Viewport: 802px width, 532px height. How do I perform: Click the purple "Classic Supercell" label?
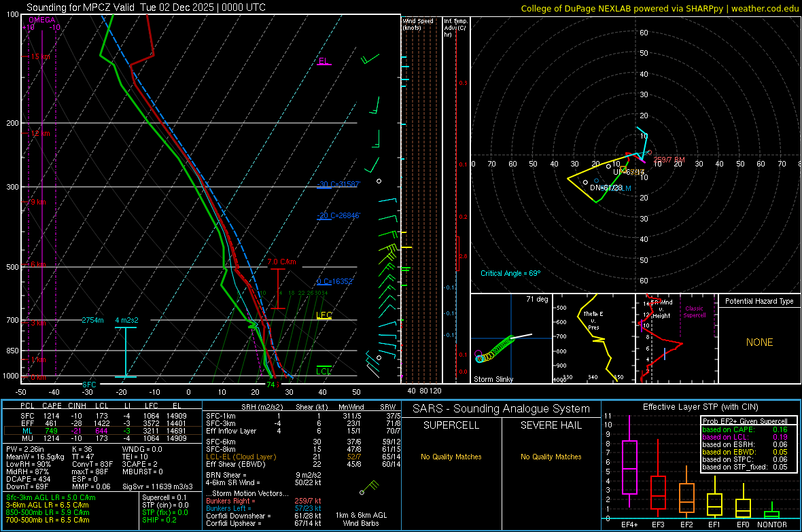point(695,312)
